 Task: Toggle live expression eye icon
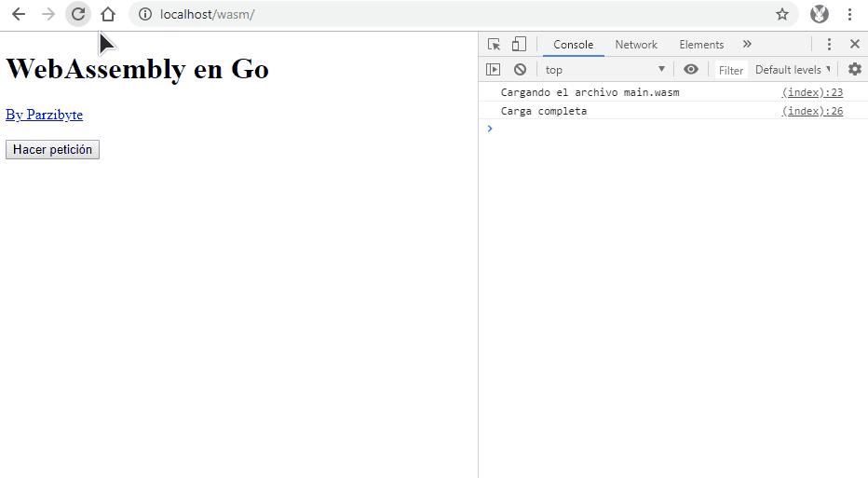(x=690, y=69)
